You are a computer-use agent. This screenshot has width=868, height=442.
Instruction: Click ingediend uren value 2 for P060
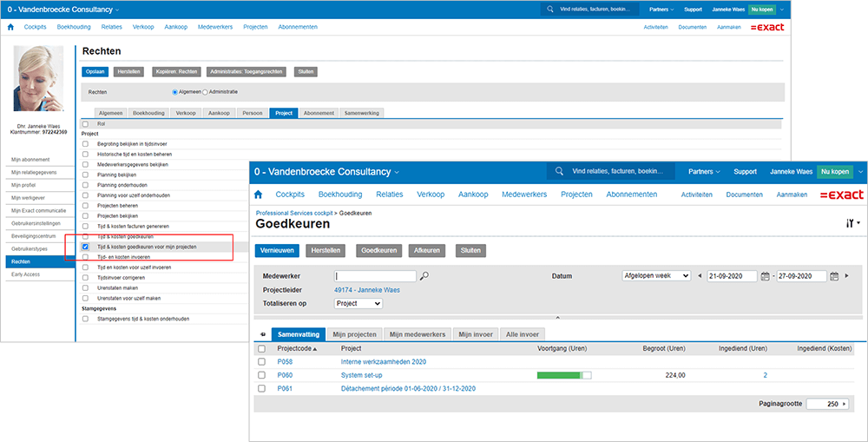click(x=765, y=375)
